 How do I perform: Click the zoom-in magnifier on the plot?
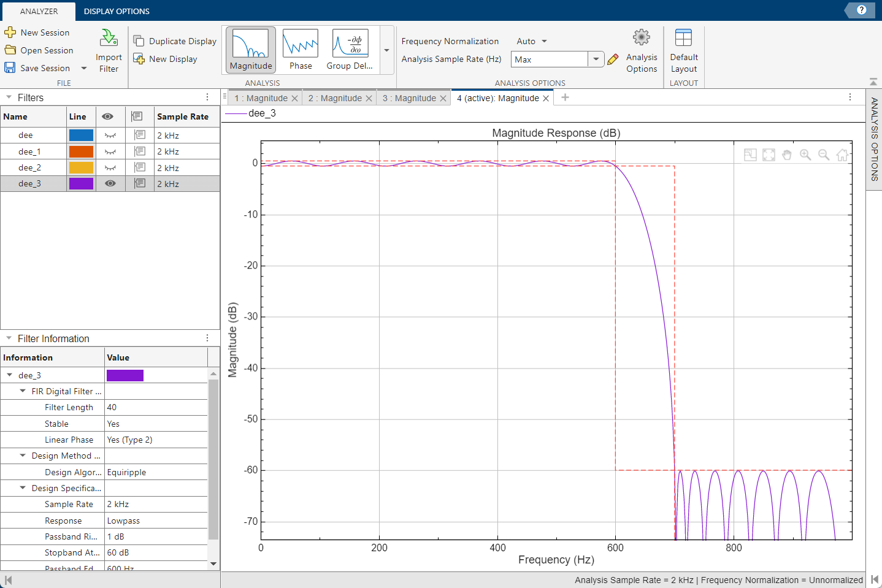point(805,155)
